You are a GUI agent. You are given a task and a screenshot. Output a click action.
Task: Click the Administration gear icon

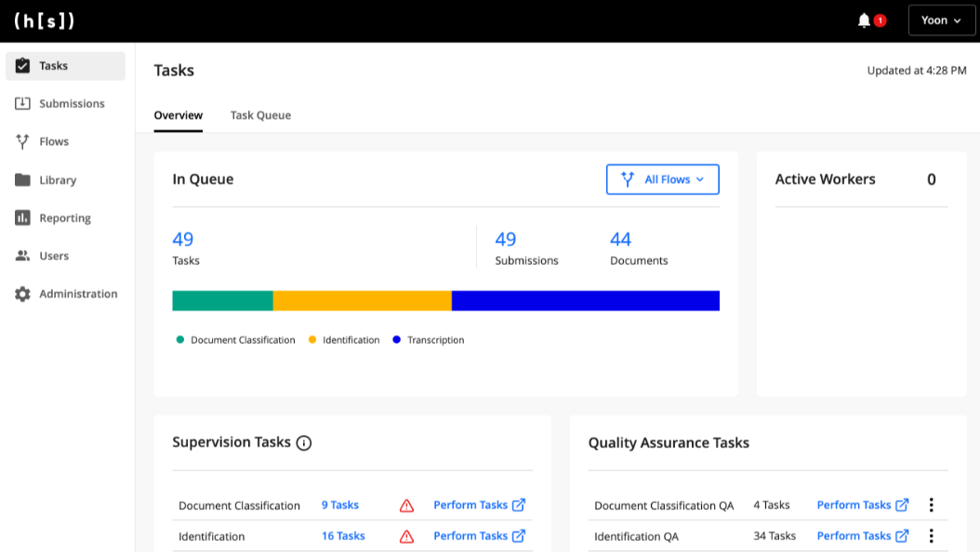(22, 294)
